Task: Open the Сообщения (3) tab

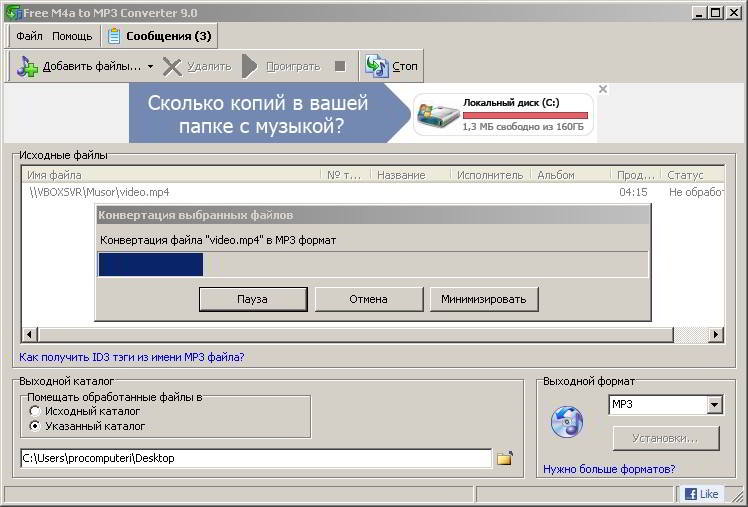Action: coord(160,36)
